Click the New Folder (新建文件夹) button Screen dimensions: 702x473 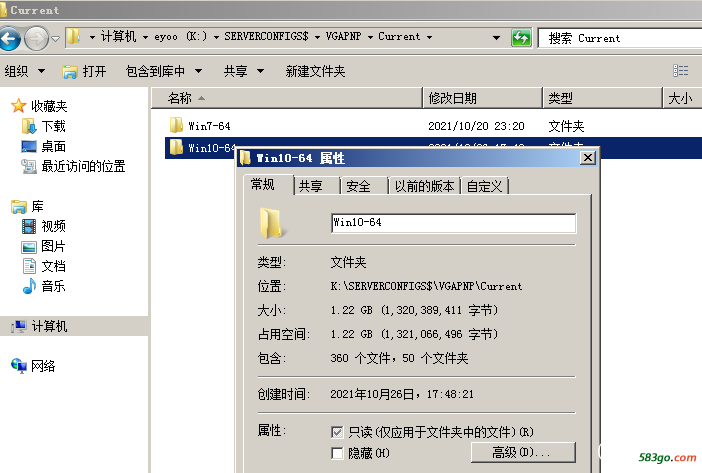[315, 71]
